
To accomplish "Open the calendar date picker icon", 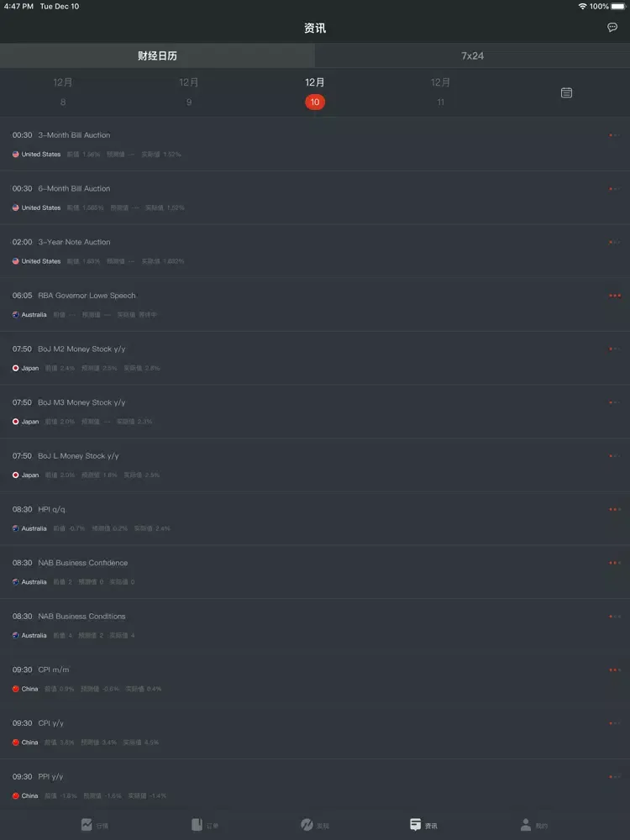I will tap(566, 92).
